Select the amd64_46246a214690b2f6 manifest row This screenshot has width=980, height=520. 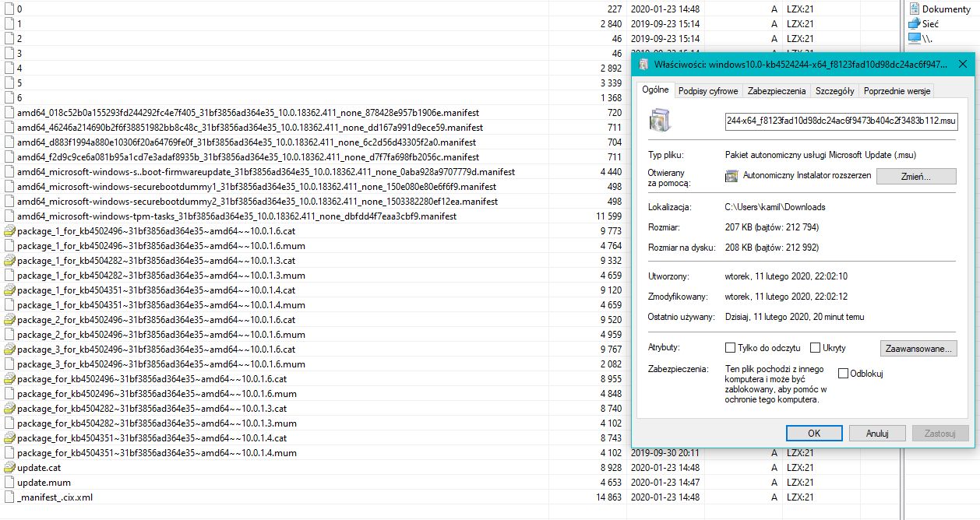click(249, 127)
